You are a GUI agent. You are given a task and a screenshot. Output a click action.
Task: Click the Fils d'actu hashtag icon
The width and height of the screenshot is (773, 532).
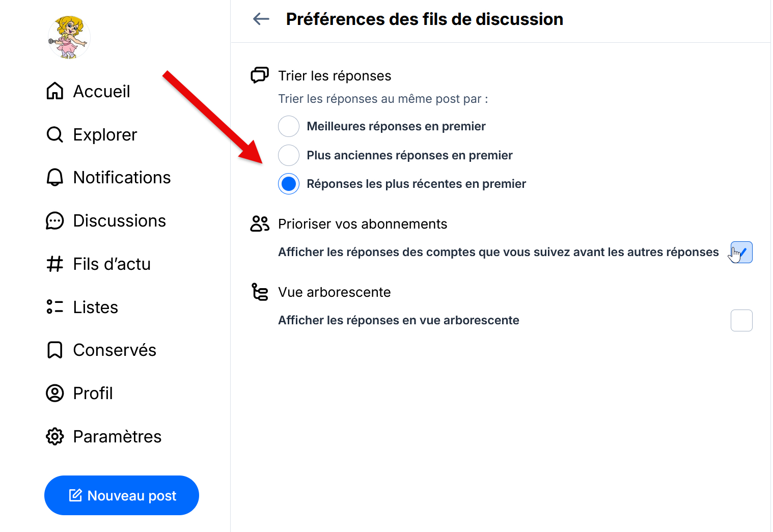[x=55, y=264]
